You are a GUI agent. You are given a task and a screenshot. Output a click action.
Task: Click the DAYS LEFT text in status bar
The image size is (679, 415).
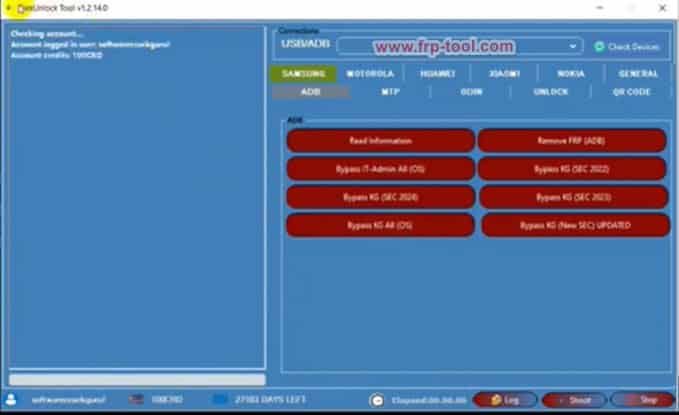(x=270, y=399)
